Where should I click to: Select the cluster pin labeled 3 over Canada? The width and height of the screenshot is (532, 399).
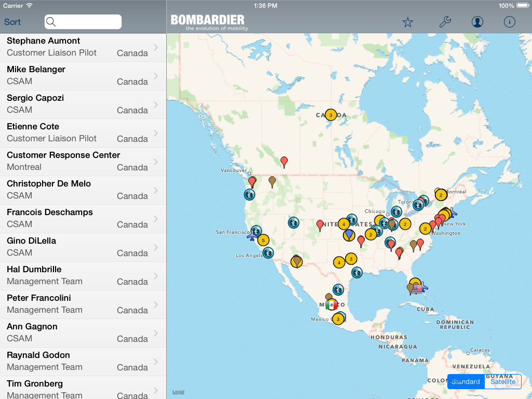[x=331, y=115]
